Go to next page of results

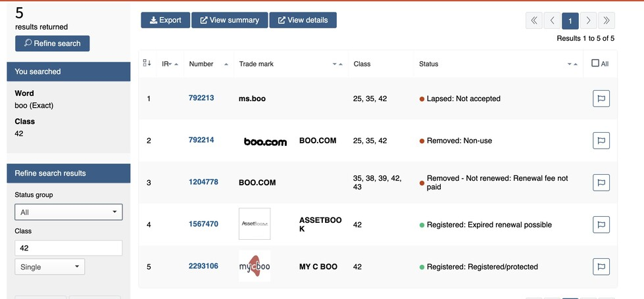pyautogui.click(x=588, y=20)
